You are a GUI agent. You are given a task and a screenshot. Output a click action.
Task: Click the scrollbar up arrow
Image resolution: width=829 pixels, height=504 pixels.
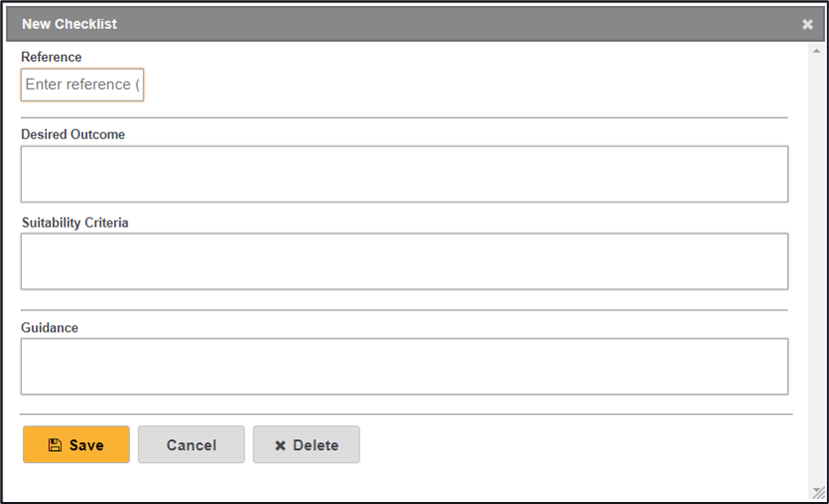(x=818, y=50)
